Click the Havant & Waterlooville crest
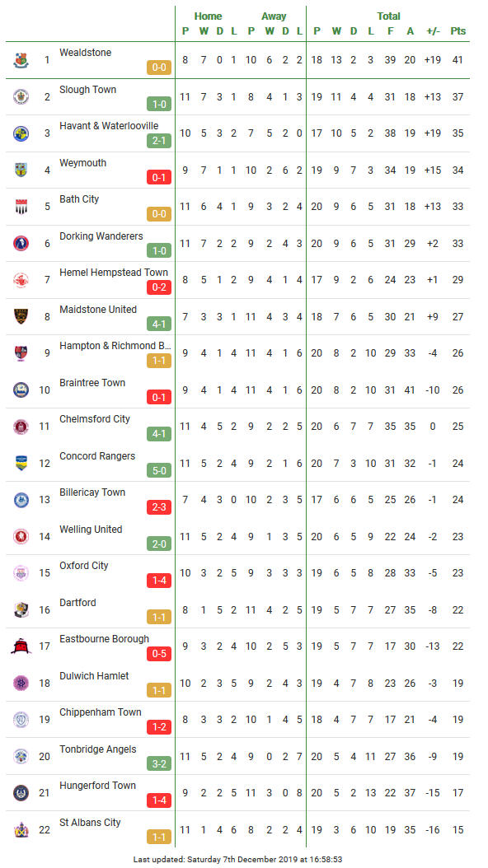 21,133
